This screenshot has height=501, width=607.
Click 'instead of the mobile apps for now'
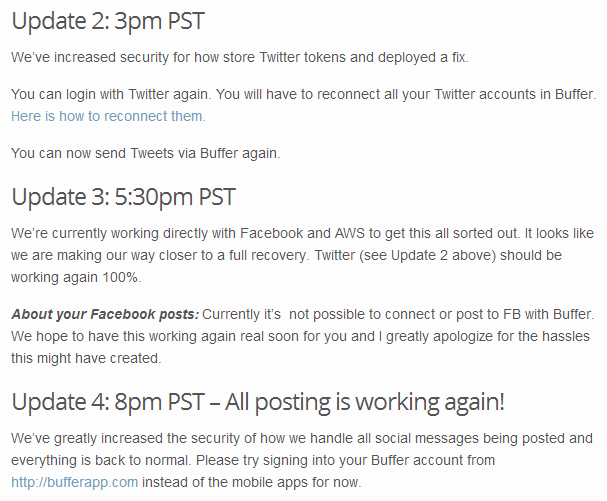(x=252, y=482)
